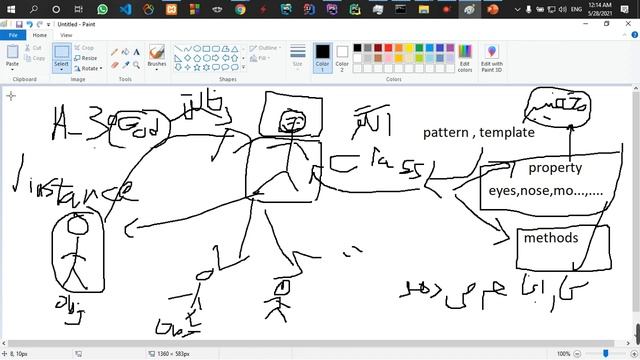Select the Text tool
This screenshot has height=360, width=640.
[136, 52]
